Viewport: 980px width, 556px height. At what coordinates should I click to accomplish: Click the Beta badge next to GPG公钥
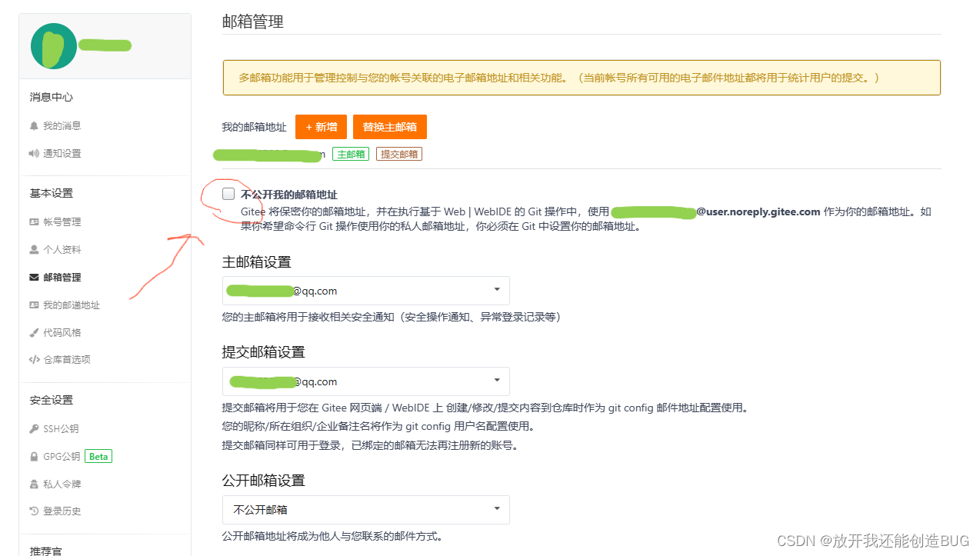pyautogui.click(x=98, y=456)
